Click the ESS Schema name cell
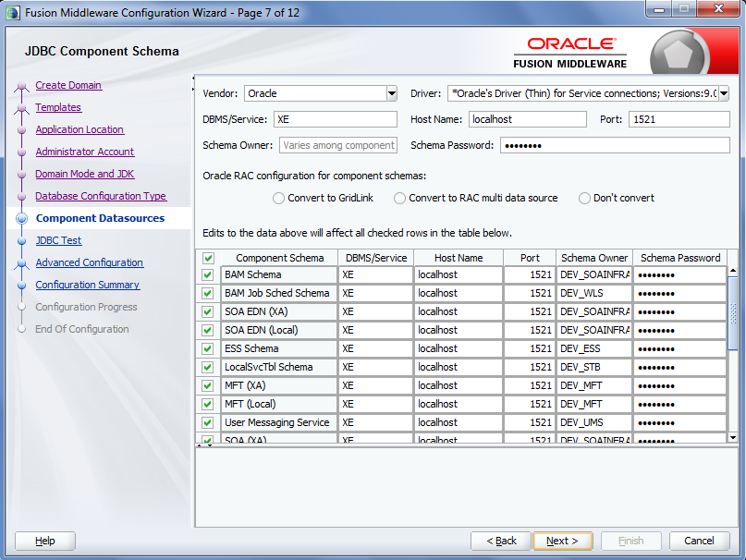The image size is (746, 560). pos(279,348)
